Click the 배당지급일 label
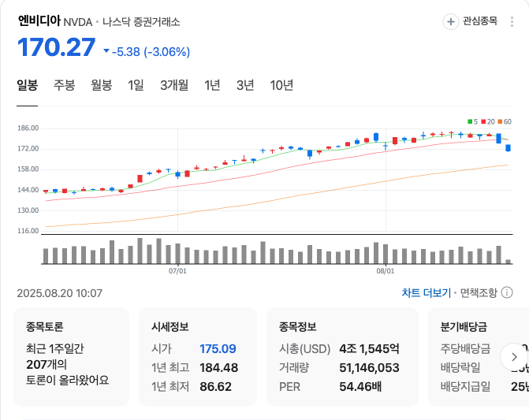Screen dimensions: 529x420 (465, 387)
